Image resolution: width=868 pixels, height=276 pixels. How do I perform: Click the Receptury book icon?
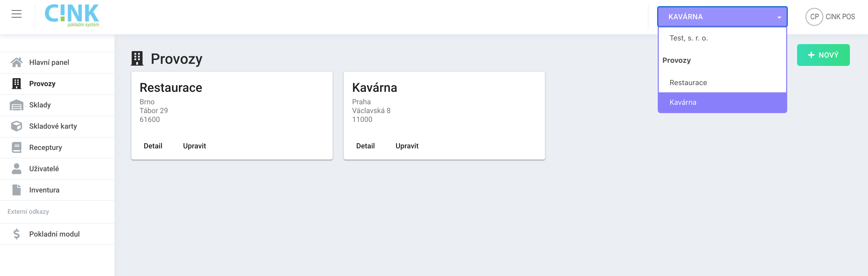point(17,147)
